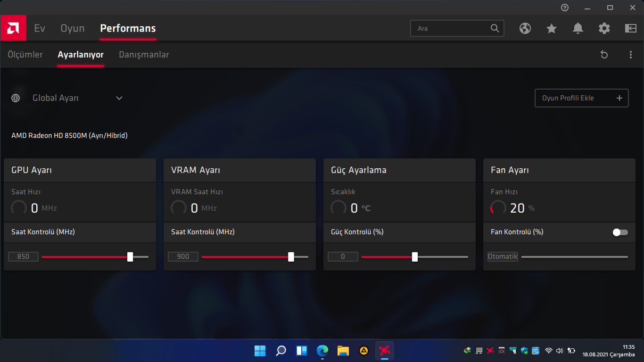Click the yellow circle taskbar app icon
Viewport: 644px width, 362px height.
(364, 351)
